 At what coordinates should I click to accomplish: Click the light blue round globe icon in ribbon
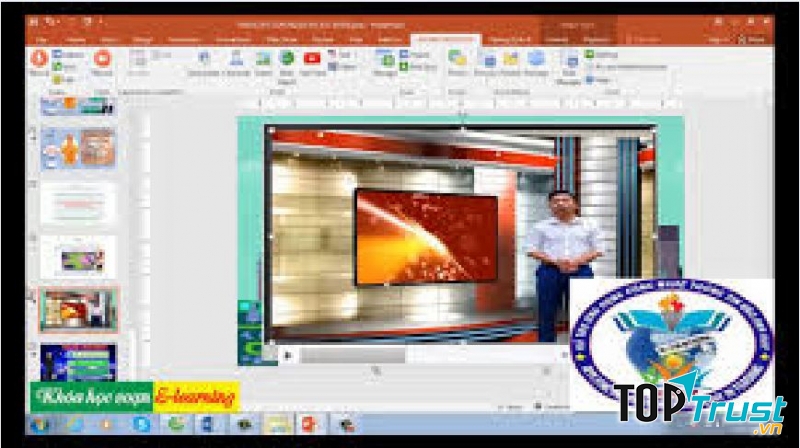[536, 58]
